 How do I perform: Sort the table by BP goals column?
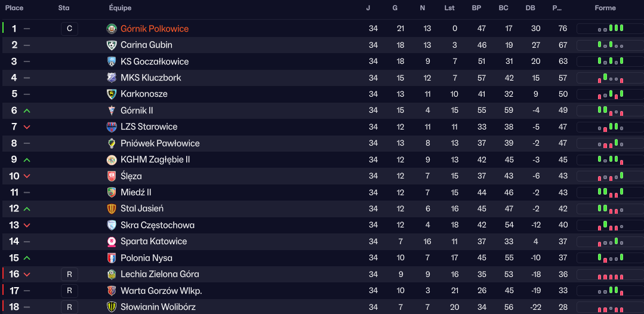pos(476,8)
